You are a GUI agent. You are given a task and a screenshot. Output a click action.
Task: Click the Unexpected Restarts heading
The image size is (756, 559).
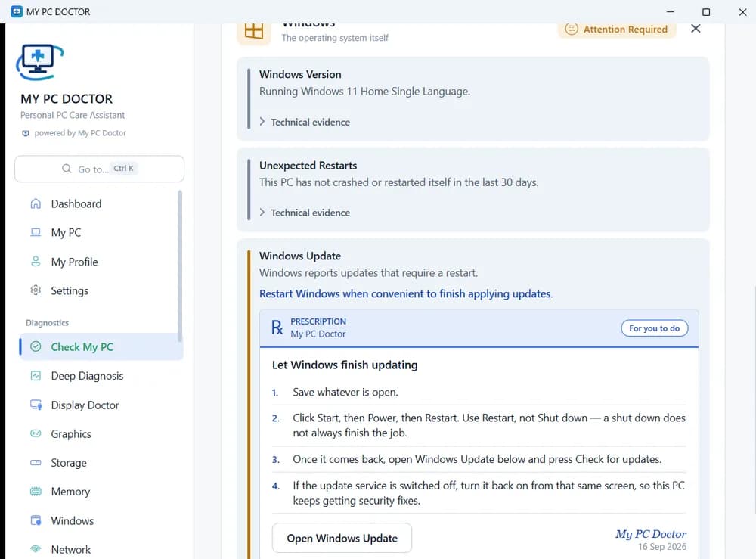[x=308, y=166]
